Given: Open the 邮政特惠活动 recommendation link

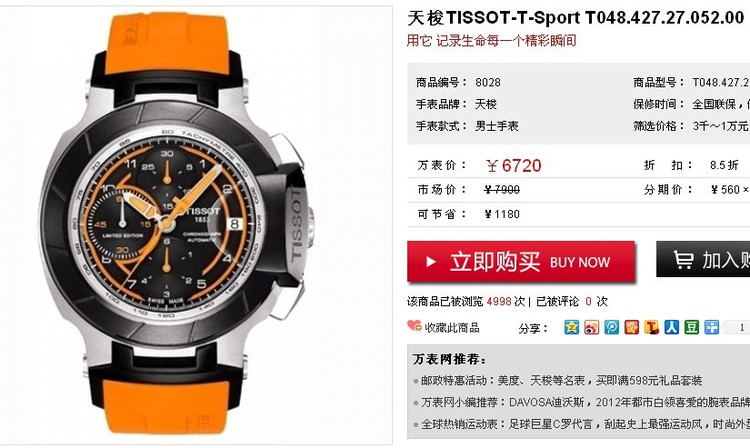Looking at the screenshot, I should pos(561,381).
